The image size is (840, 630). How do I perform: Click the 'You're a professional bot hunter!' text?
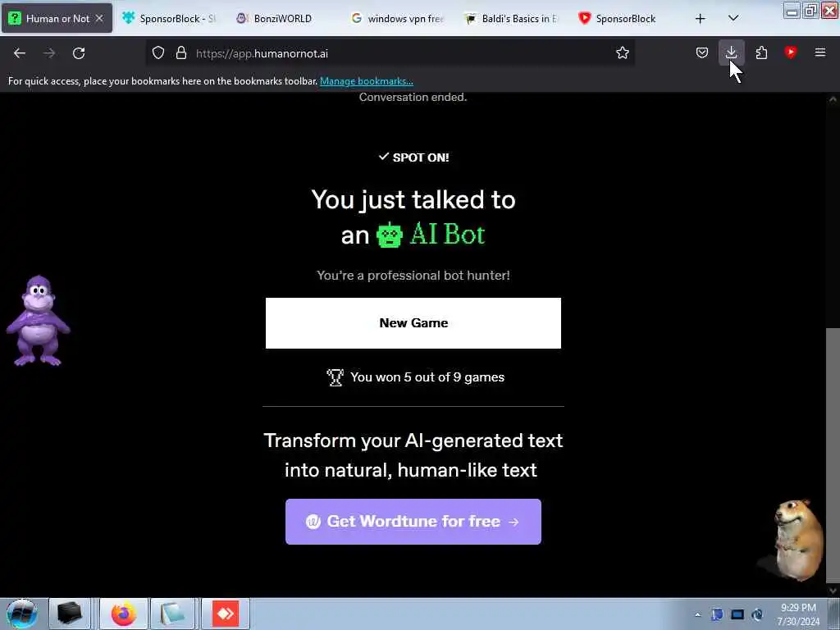[x=413, y=276]
